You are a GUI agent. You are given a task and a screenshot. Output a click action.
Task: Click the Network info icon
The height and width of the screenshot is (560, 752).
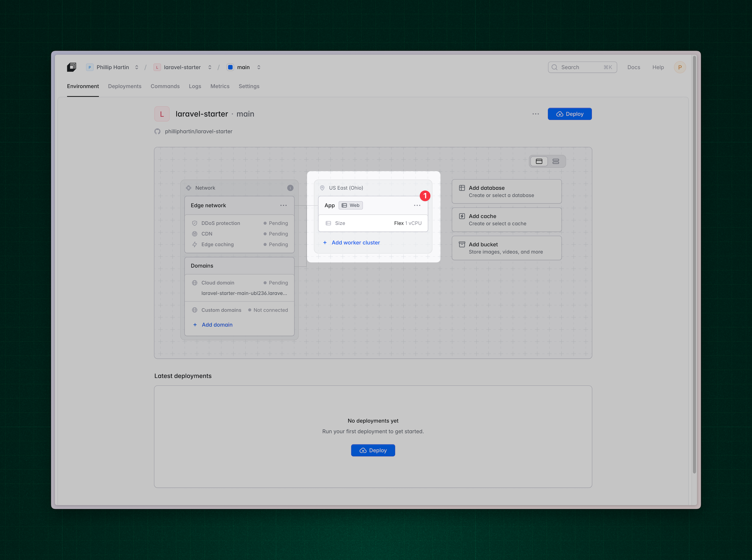coord(290,188)
